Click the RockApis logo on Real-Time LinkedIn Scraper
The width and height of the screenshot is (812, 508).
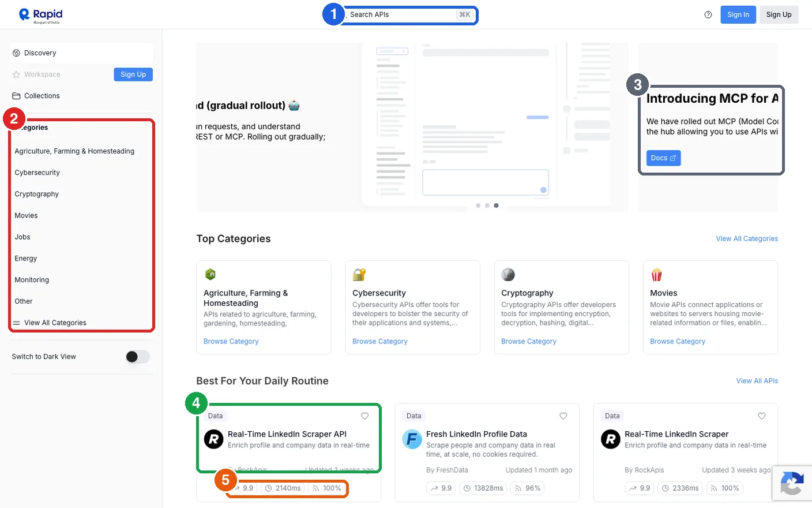point(611,439)
